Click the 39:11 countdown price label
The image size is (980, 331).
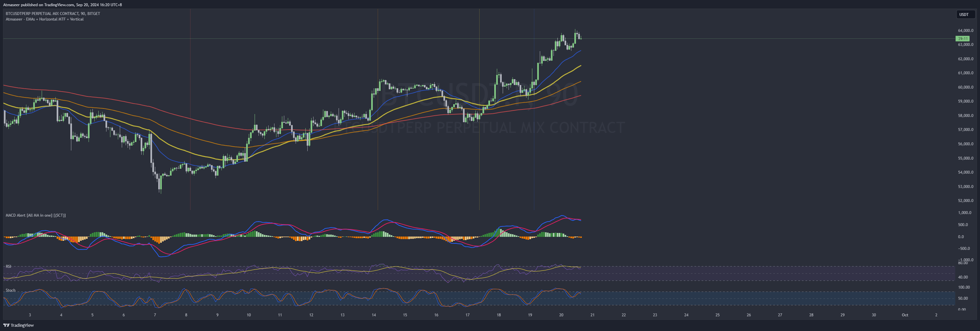click(962, 39)
